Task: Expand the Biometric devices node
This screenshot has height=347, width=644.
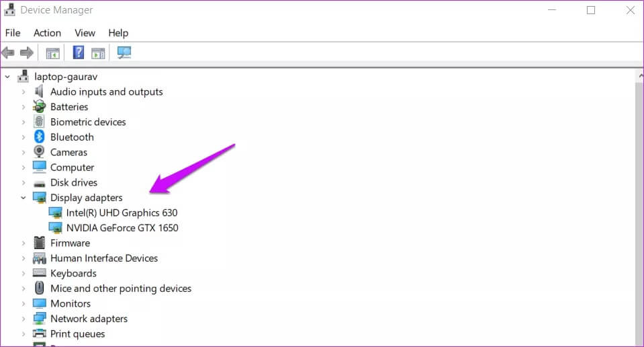Action: click(24, 122)
